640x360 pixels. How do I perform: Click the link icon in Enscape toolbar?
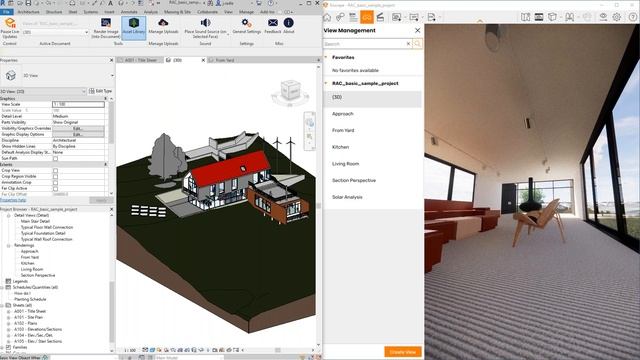coord(340,17)
